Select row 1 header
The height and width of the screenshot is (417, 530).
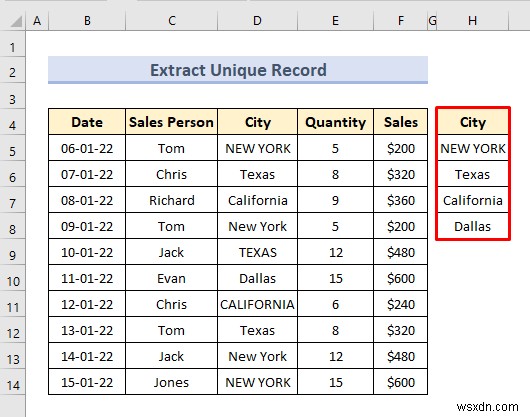click(x=13, y=44)
